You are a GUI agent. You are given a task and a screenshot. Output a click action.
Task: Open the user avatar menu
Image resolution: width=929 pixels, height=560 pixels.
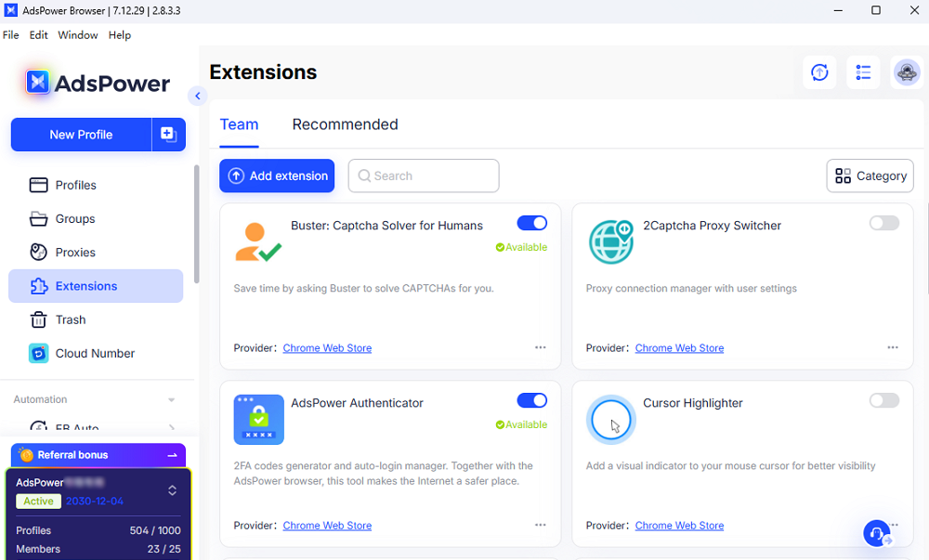(907, 72)
